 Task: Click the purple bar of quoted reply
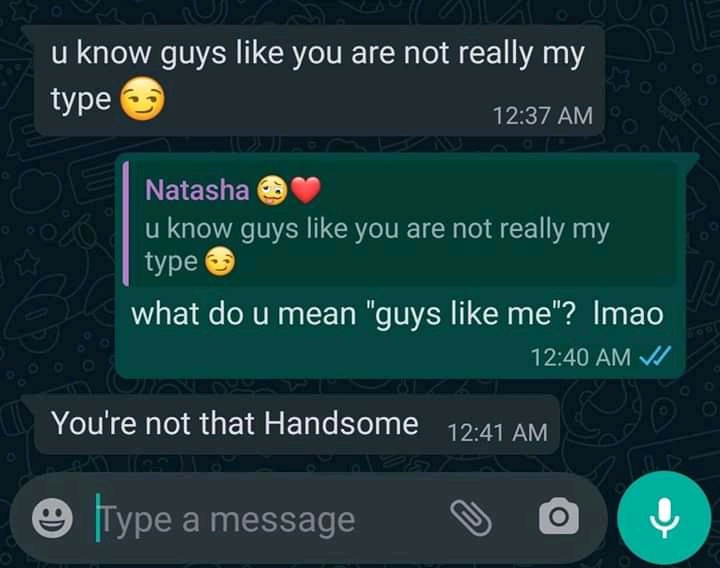(x=125, y=223)
